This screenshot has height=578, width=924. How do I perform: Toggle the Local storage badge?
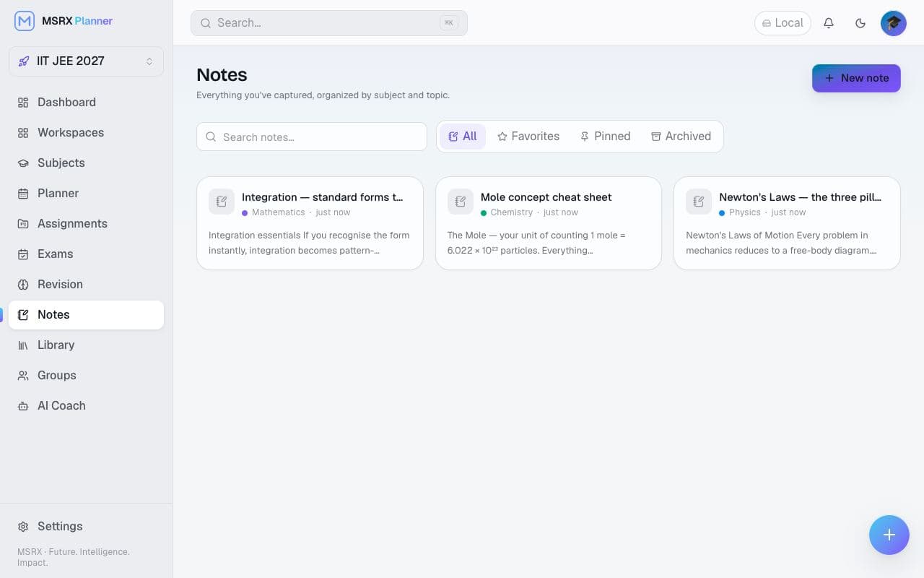pos(783,23)
